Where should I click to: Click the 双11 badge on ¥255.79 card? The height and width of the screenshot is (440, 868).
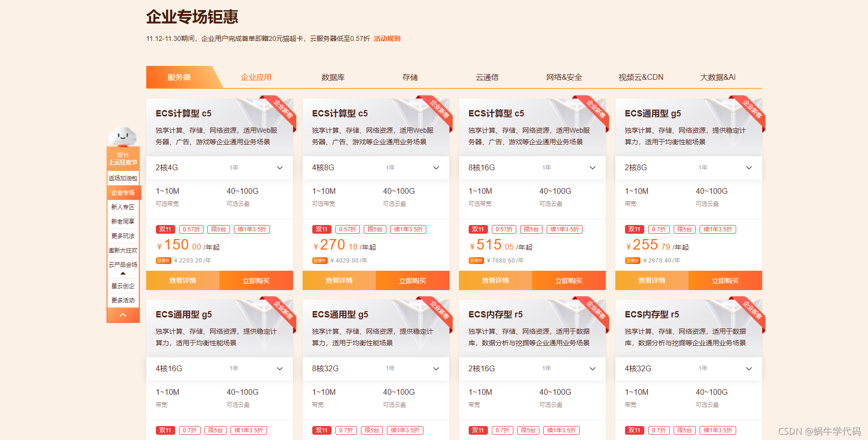634,229
